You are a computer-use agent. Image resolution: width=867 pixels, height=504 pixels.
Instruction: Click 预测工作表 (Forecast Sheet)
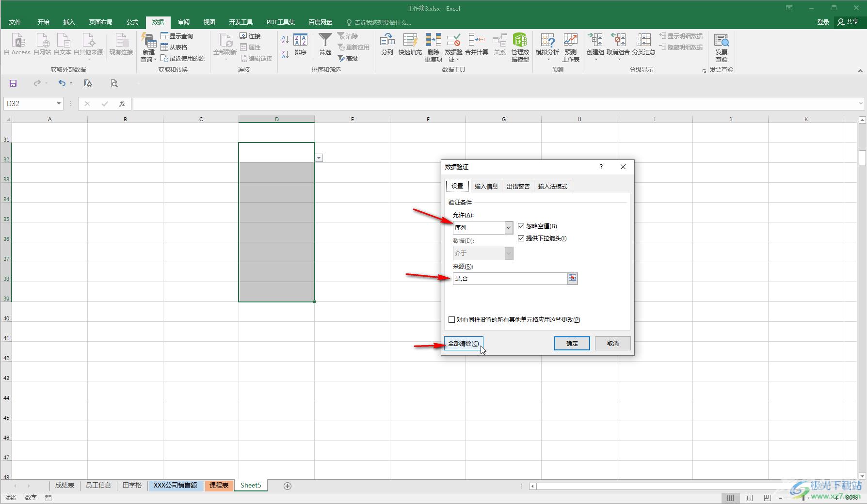coord(571,47)
